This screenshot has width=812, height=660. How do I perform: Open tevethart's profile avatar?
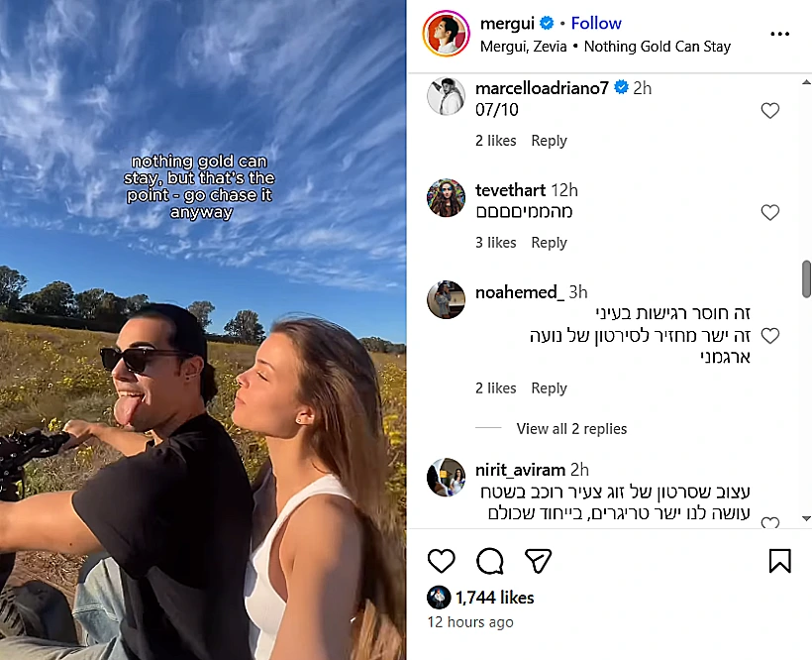click(446, 197)
